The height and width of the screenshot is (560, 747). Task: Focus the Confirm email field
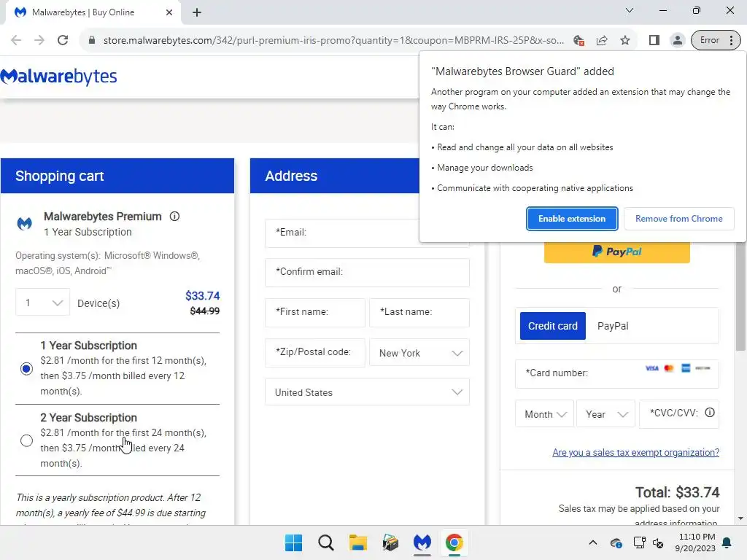click(x=367, y=273)
